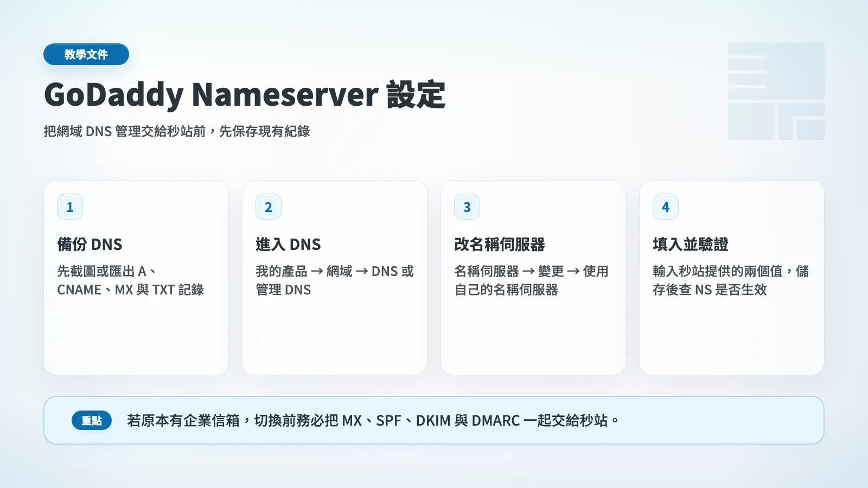Click the description 先截圖或匯出 A、CNAME、MX 與 TXT 記錄

coord(131,280)
